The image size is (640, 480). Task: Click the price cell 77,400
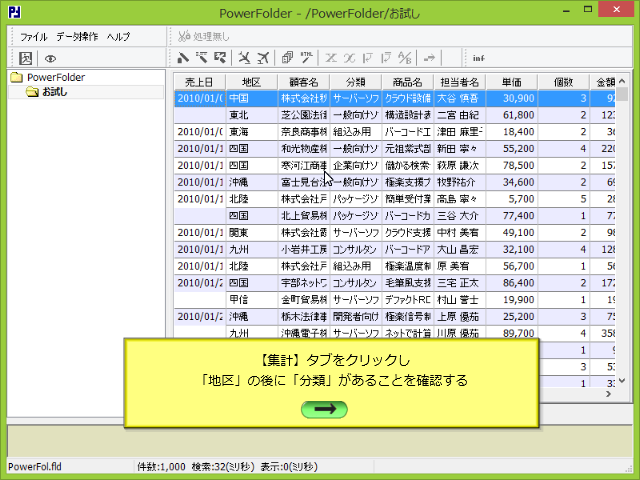tap(512, 216)
